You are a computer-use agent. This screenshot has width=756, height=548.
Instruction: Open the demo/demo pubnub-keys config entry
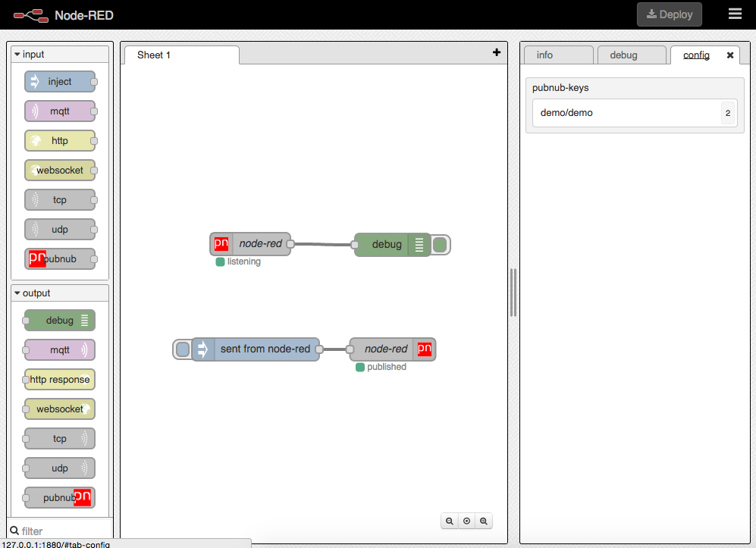(x=626, y=113)
